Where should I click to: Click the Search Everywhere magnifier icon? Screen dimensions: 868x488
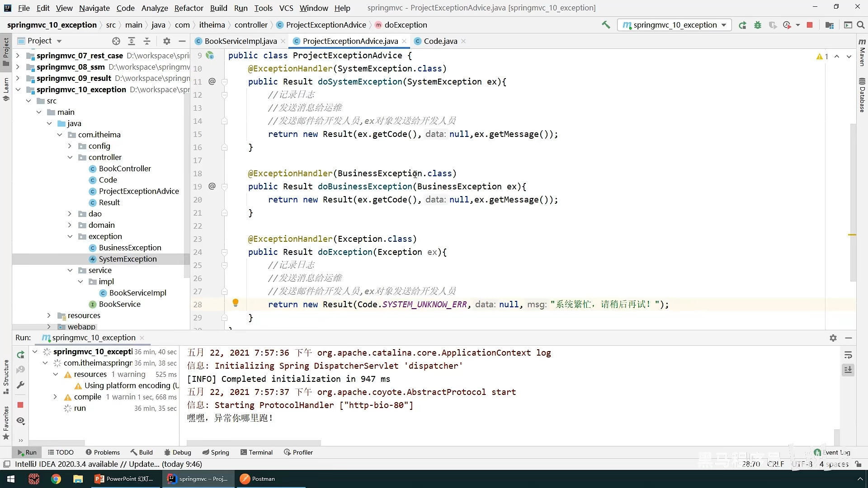861,25
